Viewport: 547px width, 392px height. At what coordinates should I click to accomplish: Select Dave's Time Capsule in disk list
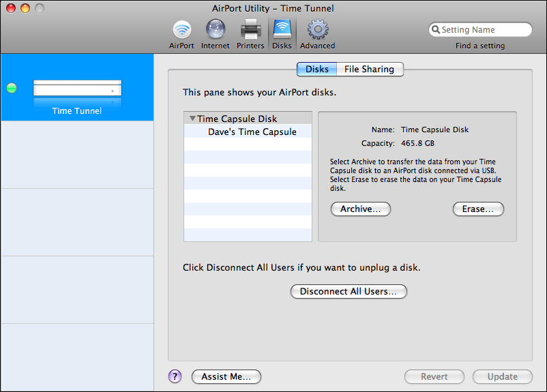point(248,132)
